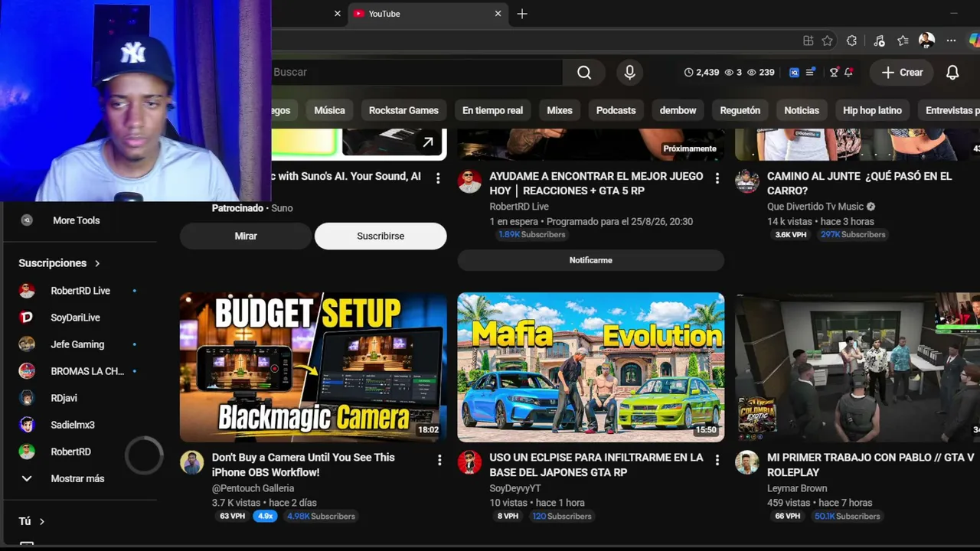
Task: Open a new browser tab with plus
Action: [x=522, y=14]
